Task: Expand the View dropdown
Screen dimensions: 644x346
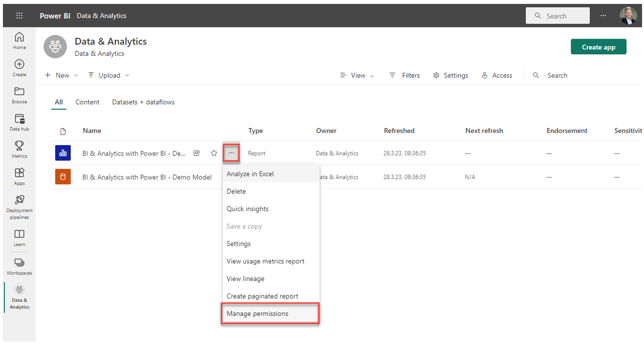Action: [357, 75]
